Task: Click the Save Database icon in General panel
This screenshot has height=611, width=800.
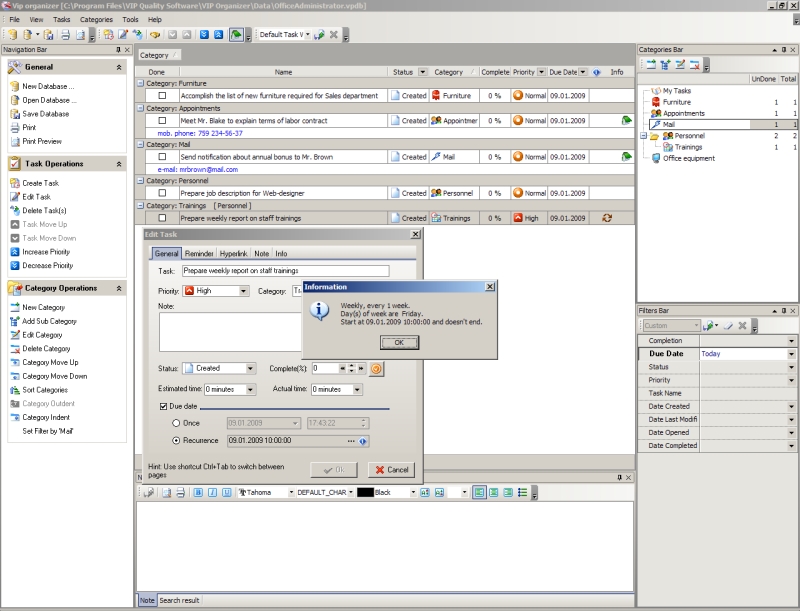Action: tap(14, 114)
